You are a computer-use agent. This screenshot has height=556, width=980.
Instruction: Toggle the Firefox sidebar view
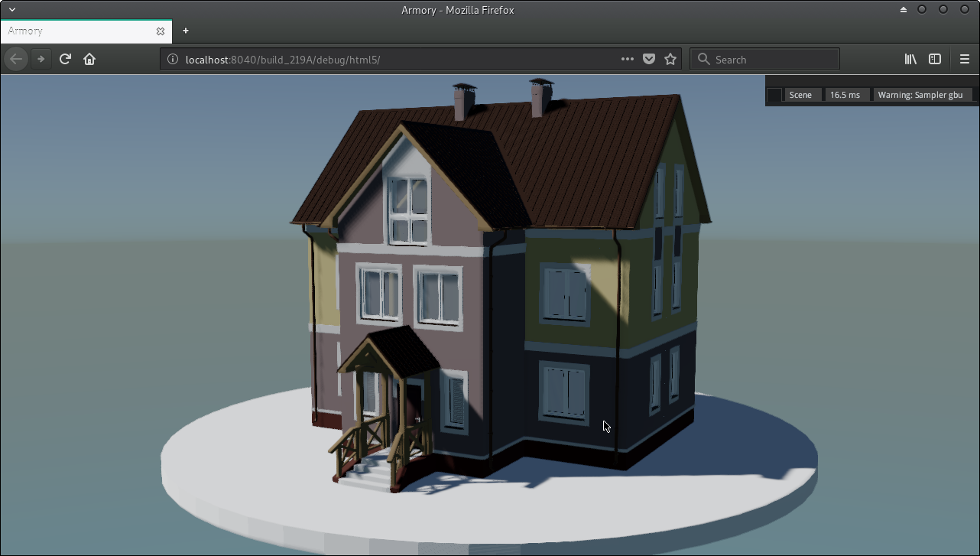point(935,59)
